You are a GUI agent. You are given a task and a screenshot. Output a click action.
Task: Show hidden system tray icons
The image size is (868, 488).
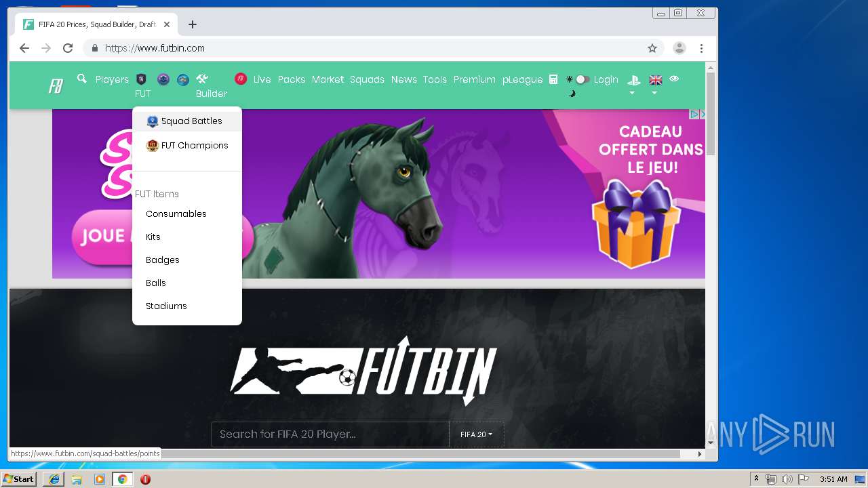point(756,479)
